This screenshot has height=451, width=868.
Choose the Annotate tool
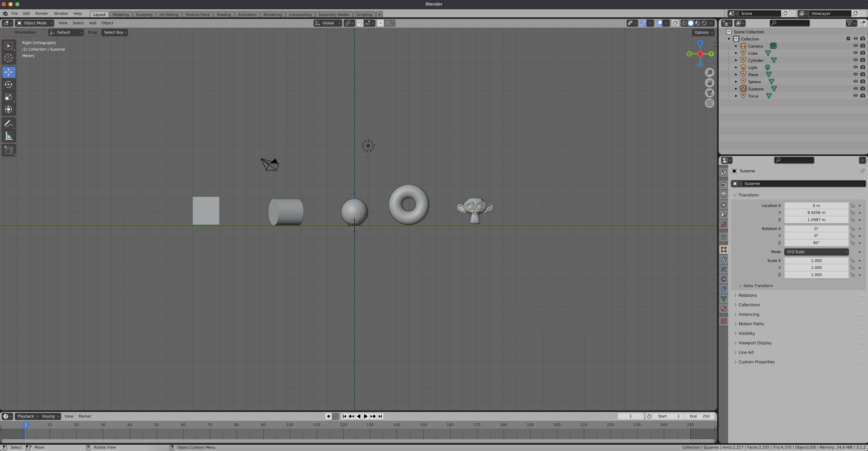click(x=8, y=124)
